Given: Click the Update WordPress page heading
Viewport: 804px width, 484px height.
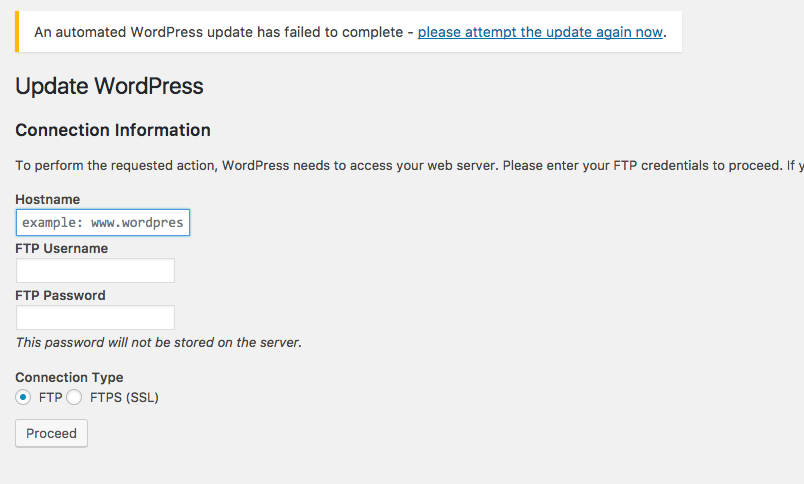Looking at the screenshot, I should [109, 86].
